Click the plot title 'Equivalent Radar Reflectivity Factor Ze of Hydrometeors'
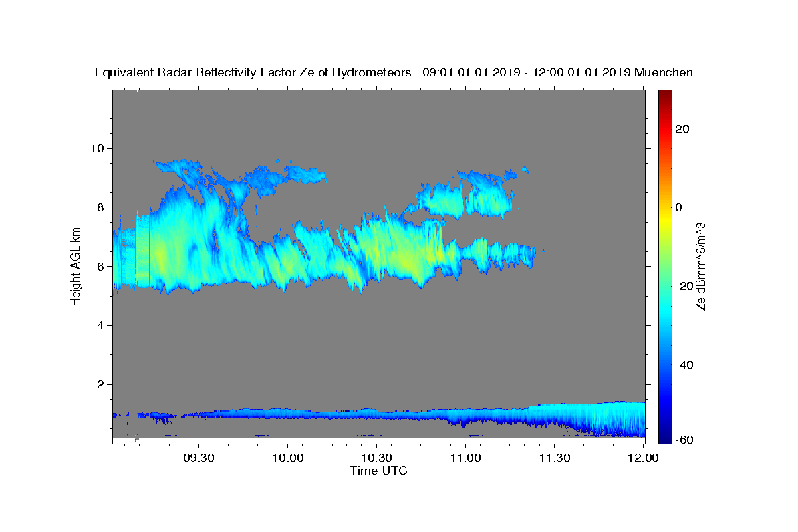798x532 pixels. pyautogui.click(x=253, y=73)
